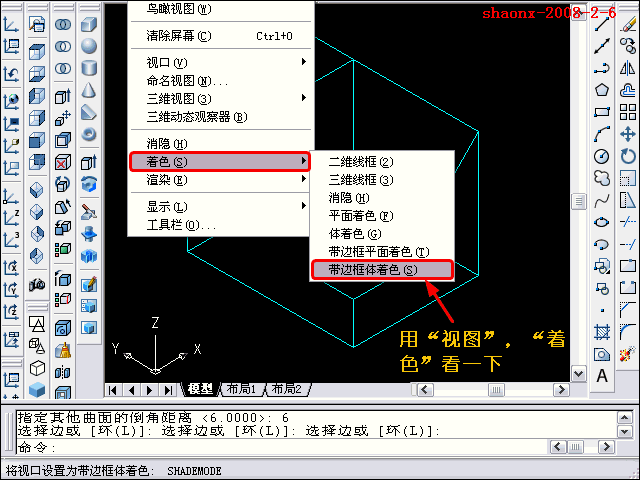The height and width of the screenshot is (480, 640).
Task: Select 二维线框(2) shading mode
Action: pos(382,162)
